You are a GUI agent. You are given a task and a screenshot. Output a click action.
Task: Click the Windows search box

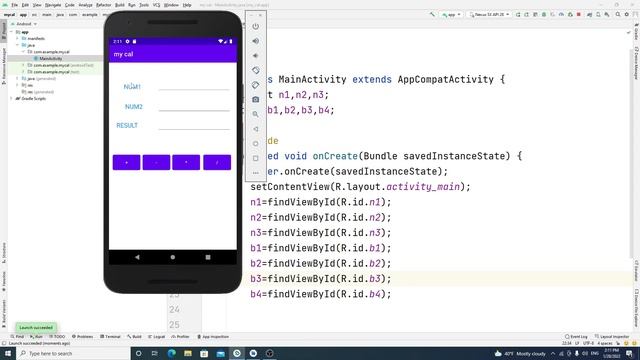73,353
